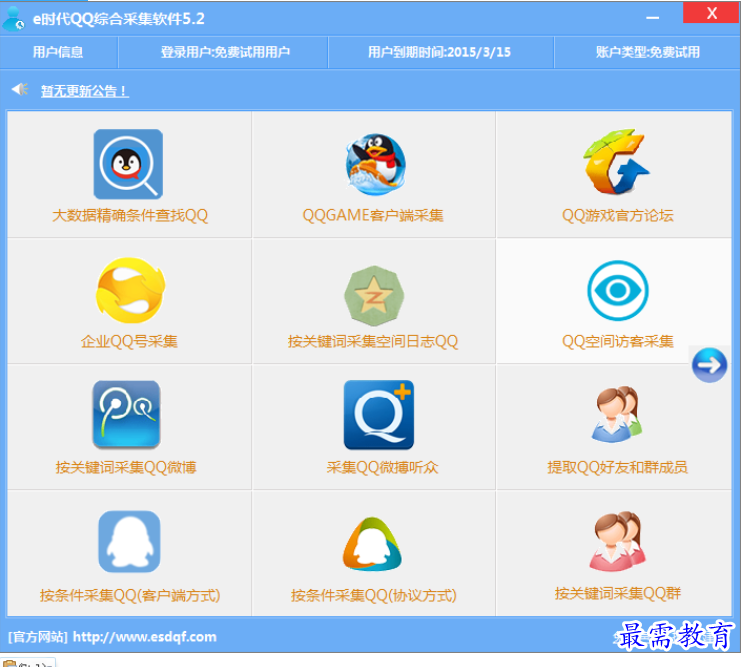Click the eye icon for QQ空间访客采集

click(x=617, y=290)
